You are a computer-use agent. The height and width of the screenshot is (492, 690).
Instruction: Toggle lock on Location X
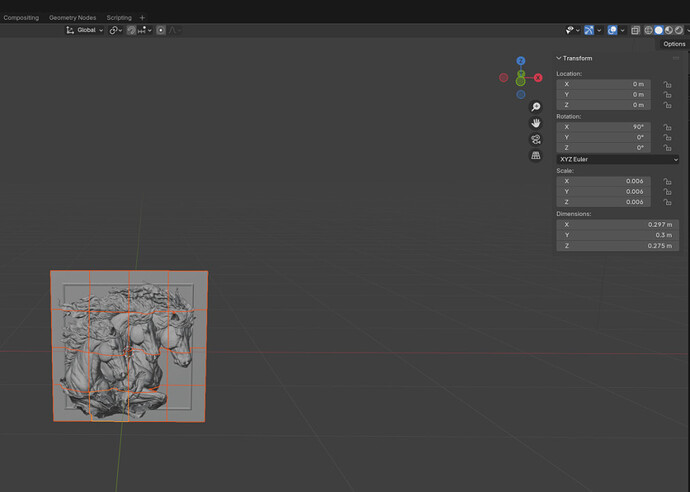pyautogui.click(x=667, y=84)
